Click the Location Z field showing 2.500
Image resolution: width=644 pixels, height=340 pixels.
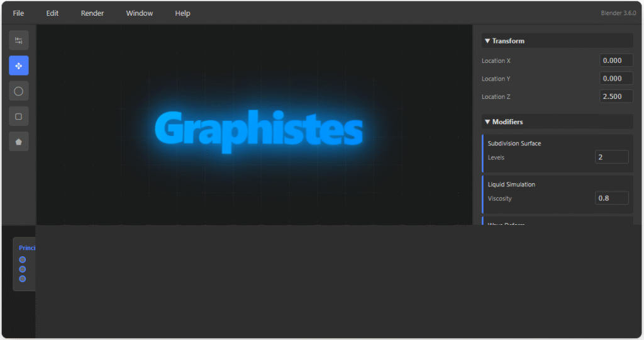click(x=616, y=96)
